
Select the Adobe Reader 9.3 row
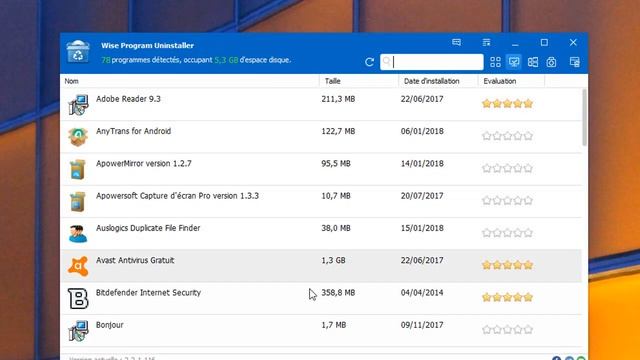(x=321, y=104)
